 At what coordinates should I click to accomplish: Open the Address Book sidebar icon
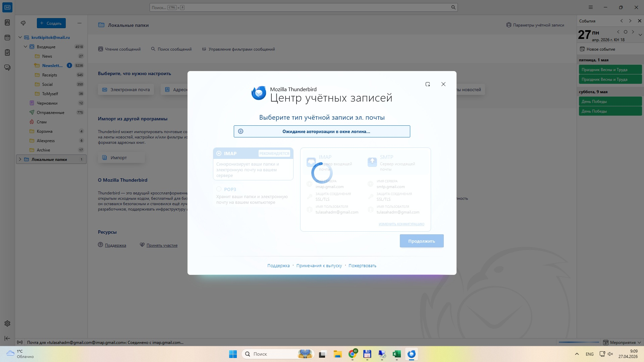click(7, 22)
